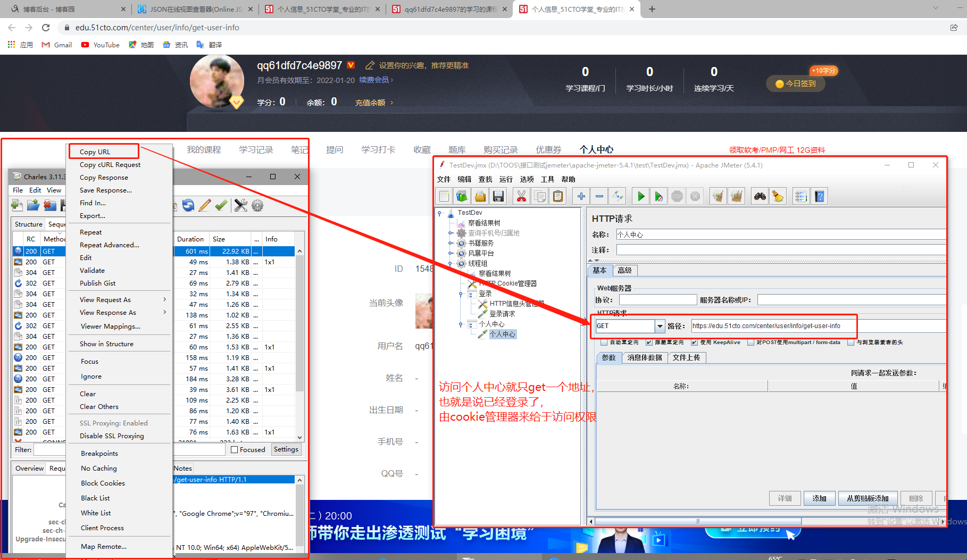Viewport: 967px width, 560px height.
Task: Click Start no pauses icon in JMeter
Action: coord(659,197)
